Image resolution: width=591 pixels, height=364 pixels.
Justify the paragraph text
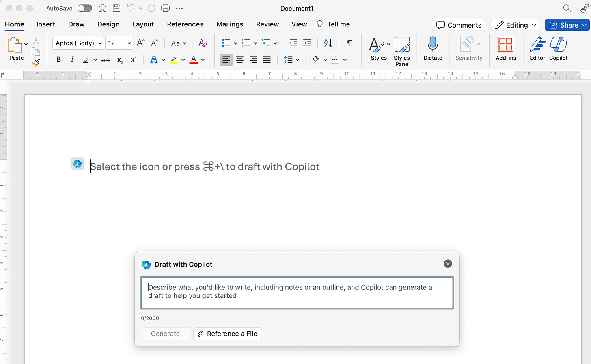click(267, 60)
